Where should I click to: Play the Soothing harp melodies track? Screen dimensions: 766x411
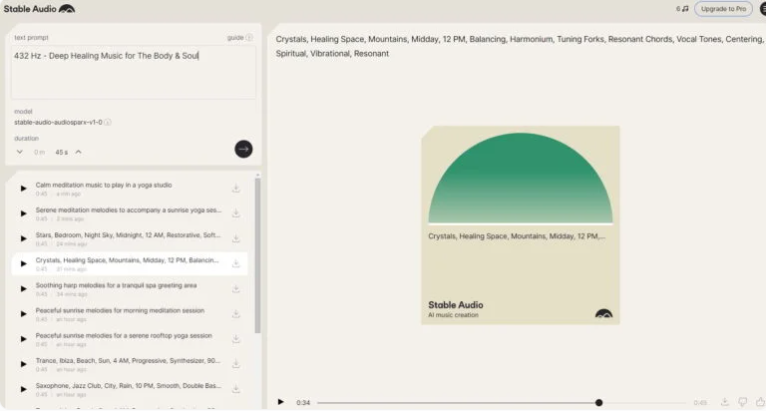click(x=23, y=289)
